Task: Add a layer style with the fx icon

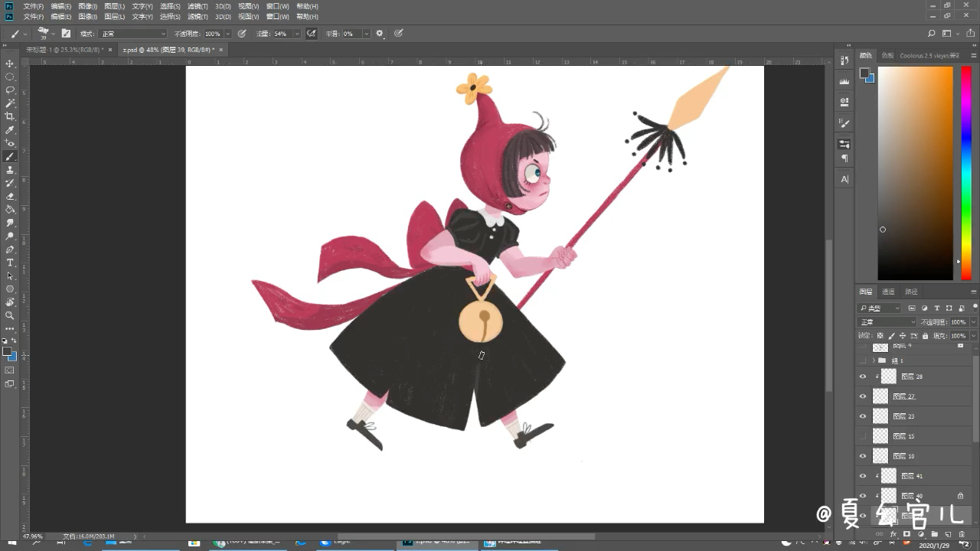Action: tap(893, 534)
